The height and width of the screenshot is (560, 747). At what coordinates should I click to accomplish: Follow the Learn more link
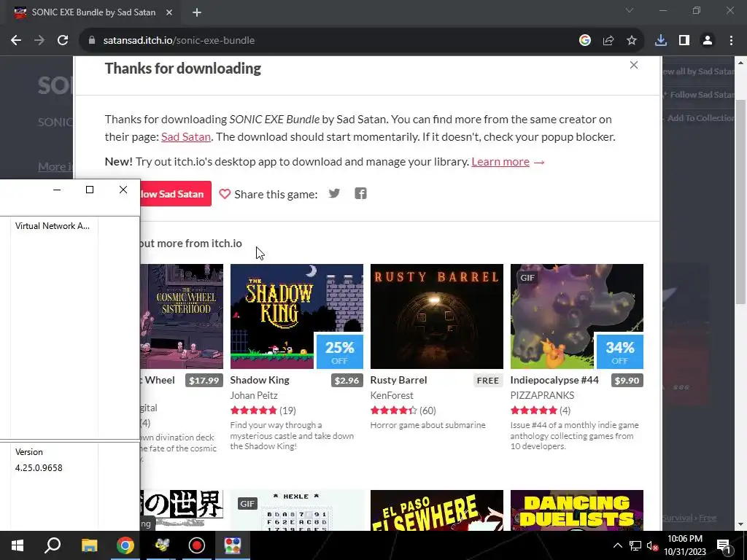click(x=500, y=161)
